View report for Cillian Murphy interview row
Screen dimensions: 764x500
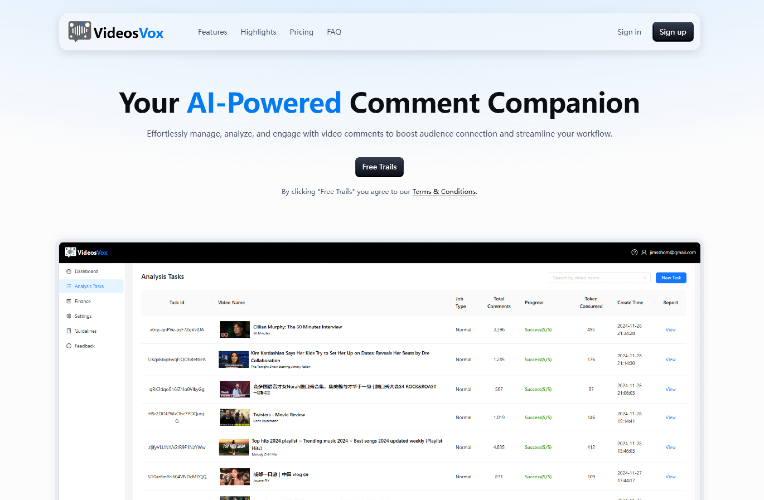[x=670, y=330]
